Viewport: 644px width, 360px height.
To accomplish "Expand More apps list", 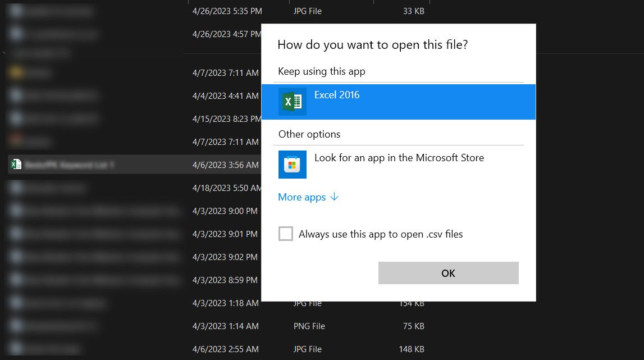I will coord(308,197).
